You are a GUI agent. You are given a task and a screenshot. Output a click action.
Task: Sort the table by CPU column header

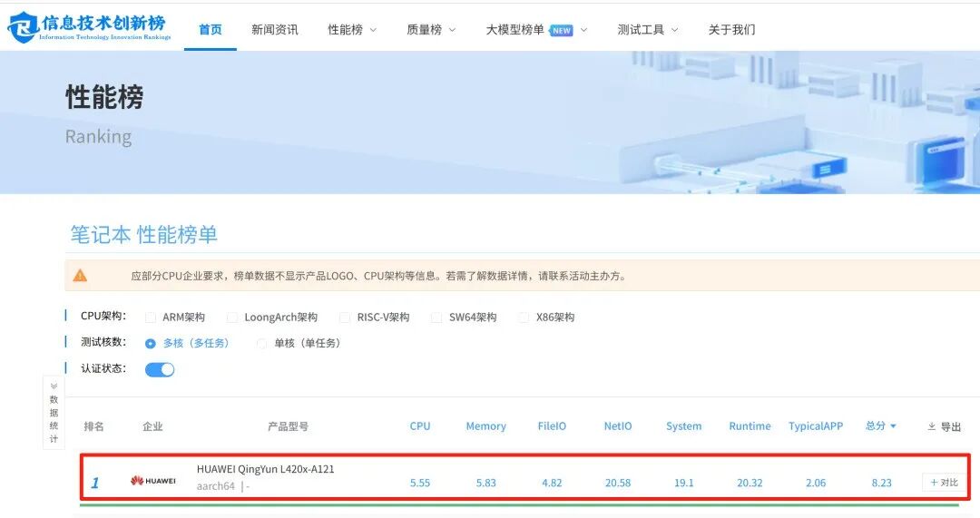tap(420, 426)
